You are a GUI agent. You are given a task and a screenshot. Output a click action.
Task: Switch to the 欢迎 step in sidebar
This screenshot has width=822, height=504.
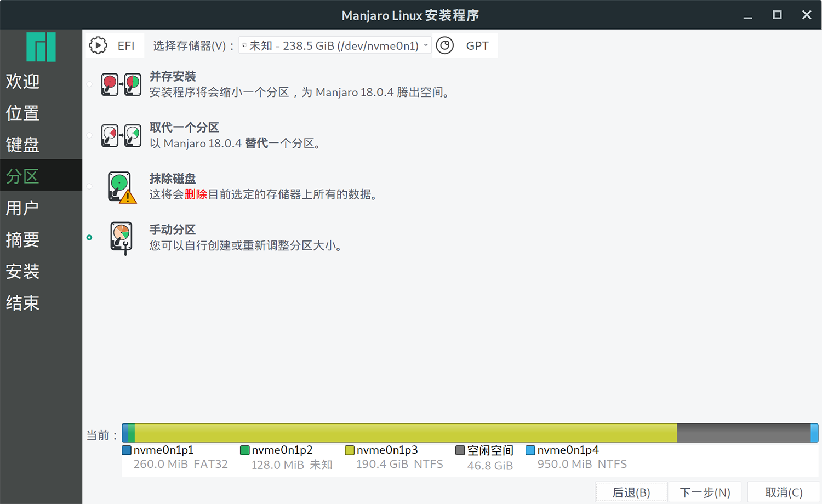click(22, 81)
